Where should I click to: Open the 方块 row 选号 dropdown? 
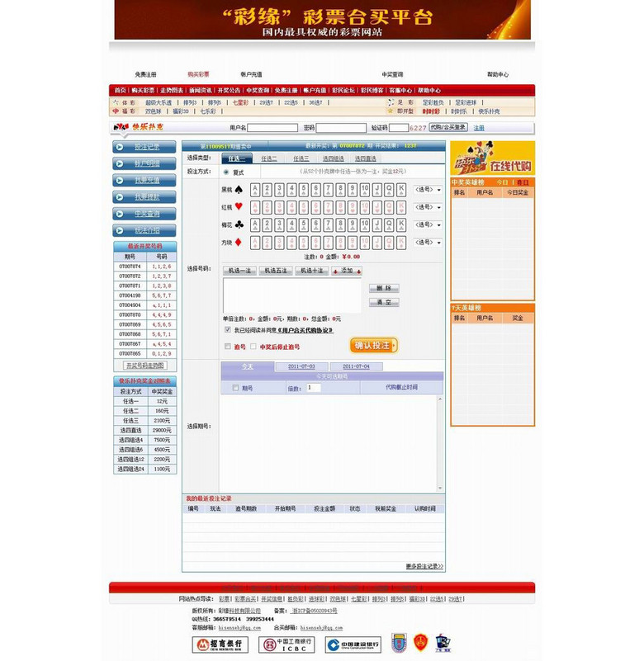(x=428, y=243)
